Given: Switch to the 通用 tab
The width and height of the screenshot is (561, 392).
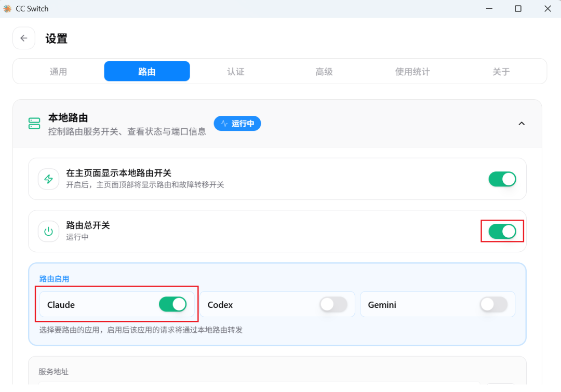Looking at the screenshot, I should coord(58,72).
